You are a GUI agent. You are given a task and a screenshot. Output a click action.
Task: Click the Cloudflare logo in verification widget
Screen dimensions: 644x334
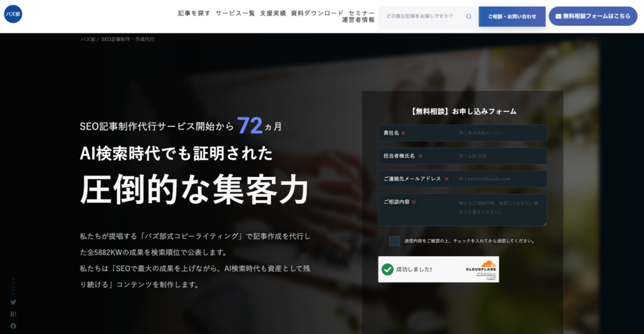click(x=481, y=265)
